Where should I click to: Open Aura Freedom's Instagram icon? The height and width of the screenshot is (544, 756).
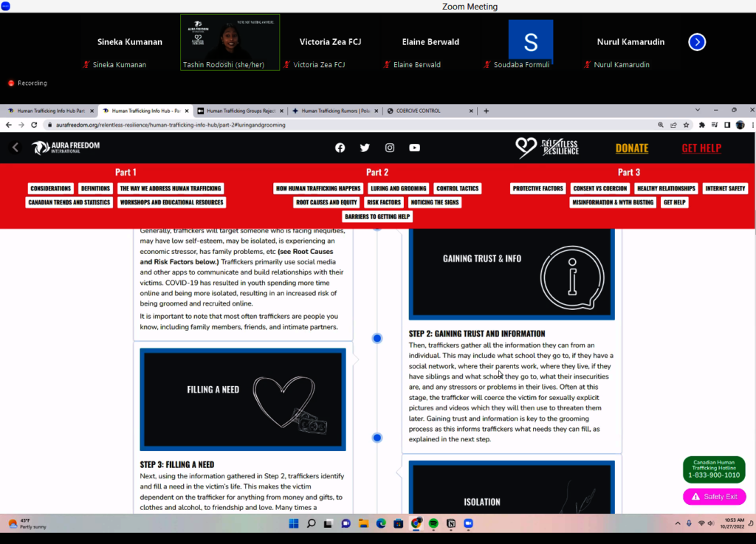(x=390, y=148)
